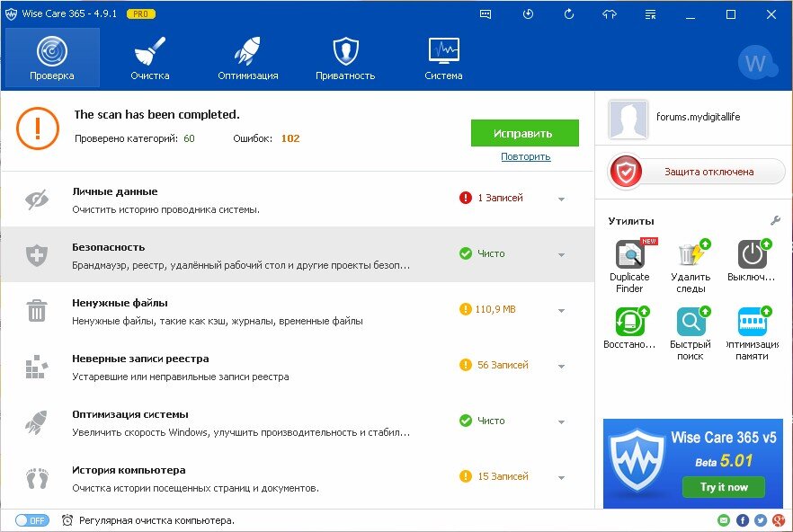The height and width of the screenshot is (532, 793).
Task: Expand the Ненужные файлы row arrow
Action: pyautogui.click(x=561, y=310)
